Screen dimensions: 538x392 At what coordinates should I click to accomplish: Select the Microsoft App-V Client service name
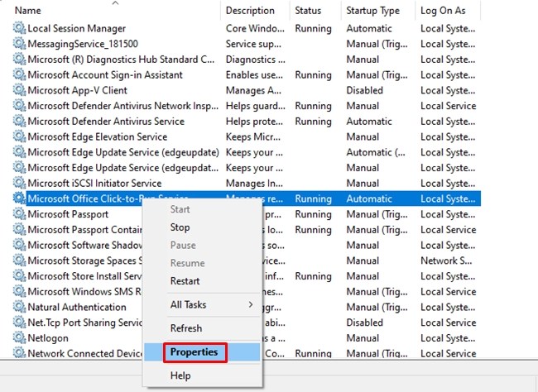point(77,90)
